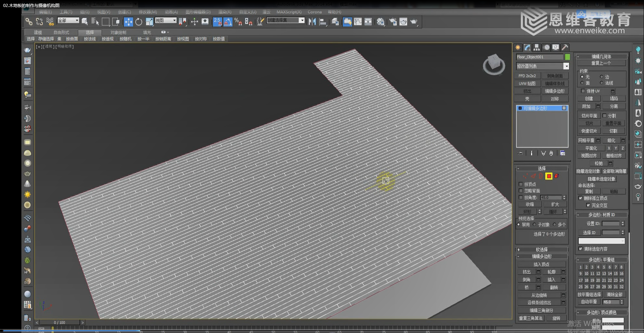Activate Select and Move tool
This screenshot has height=333, width=644.
tap(128, 22)
